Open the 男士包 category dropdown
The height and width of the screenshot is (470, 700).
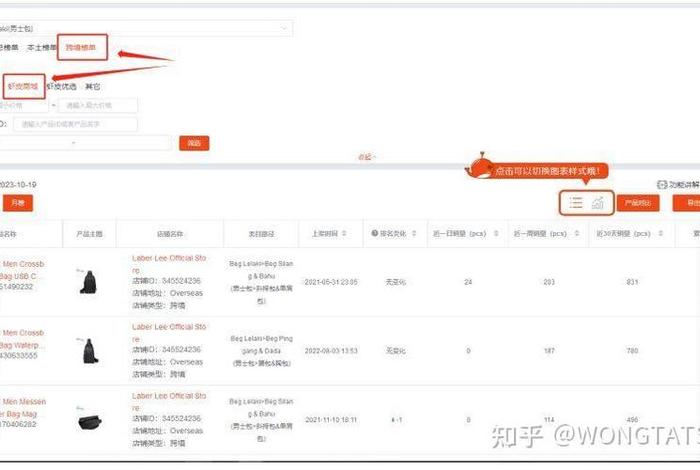pyautogui.click(x=146, y=29)
